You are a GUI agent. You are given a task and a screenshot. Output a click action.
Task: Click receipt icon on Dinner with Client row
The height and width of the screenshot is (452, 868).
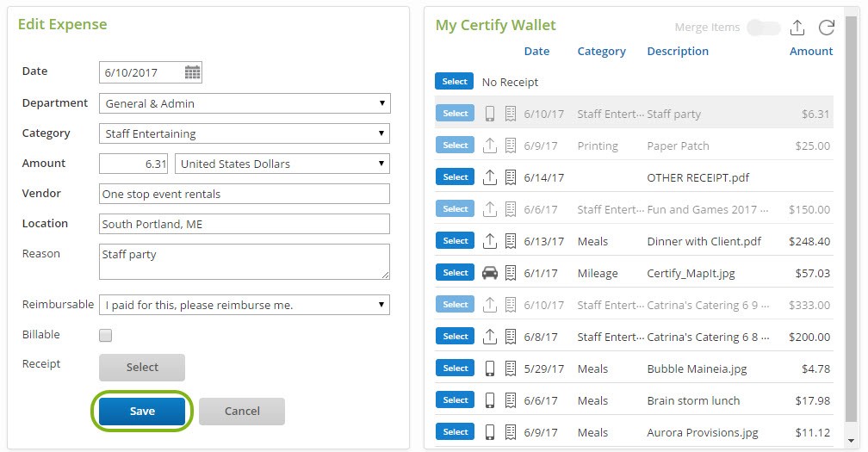tap(511, 241)
